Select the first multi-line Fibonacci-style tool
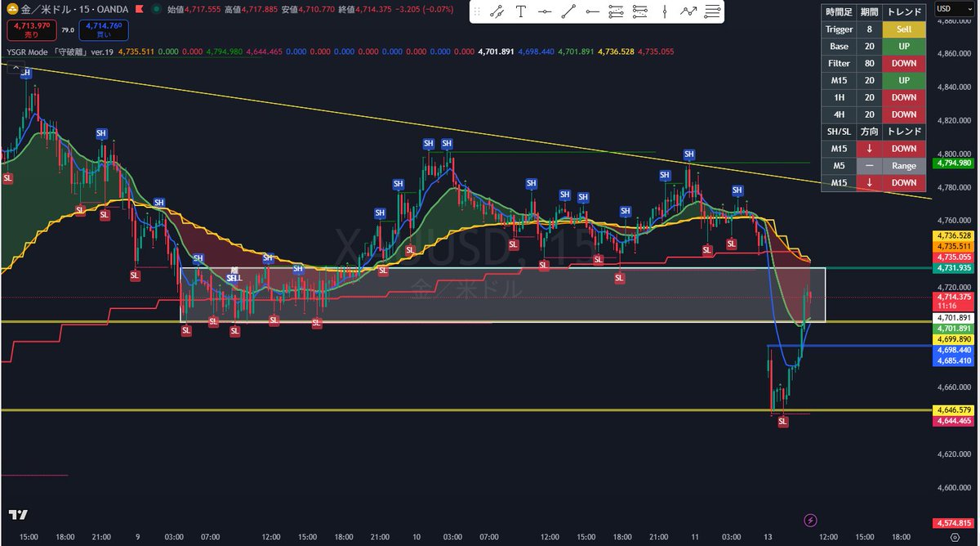The height and width of the screenshot is (546, 980). click(617, 11)
